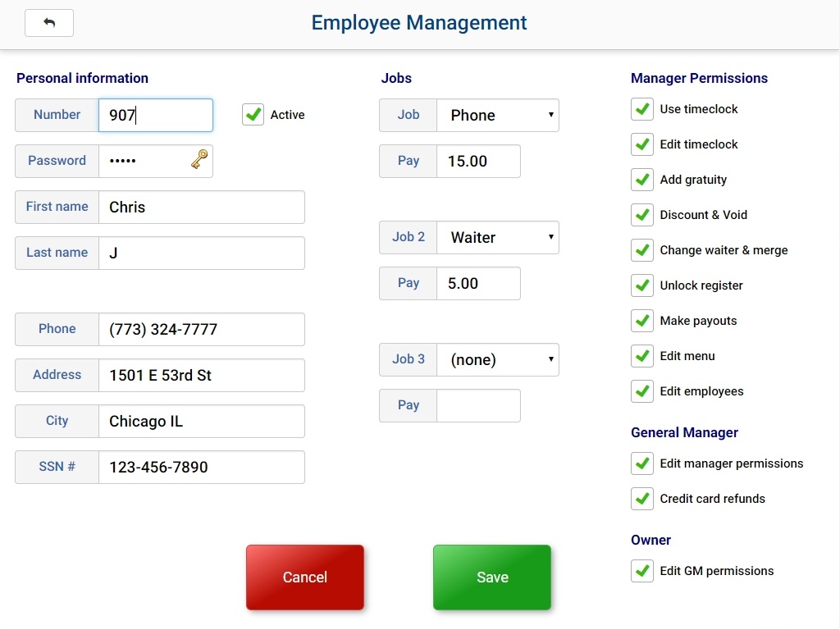
Task: Open the Job 3 dropdown showing (none)
Action: pos(498,359)
